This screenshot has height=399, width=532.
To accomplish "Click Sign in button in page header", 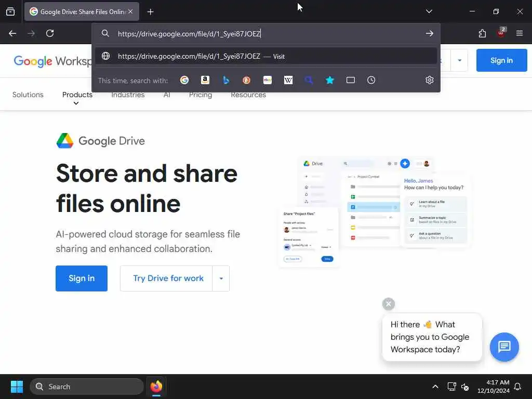I will coord(501,60).
